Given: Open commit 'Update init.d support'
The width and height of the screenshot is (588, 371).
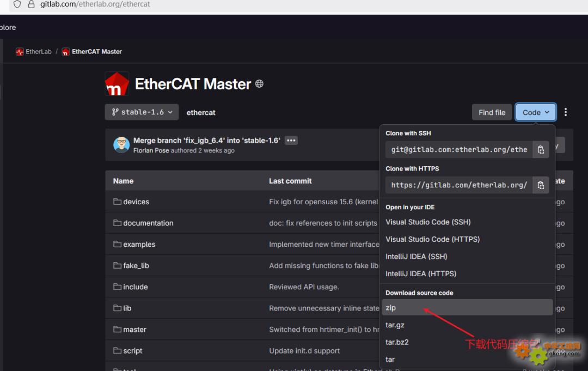Looking at the screenshot, I should tap(304, 351).
